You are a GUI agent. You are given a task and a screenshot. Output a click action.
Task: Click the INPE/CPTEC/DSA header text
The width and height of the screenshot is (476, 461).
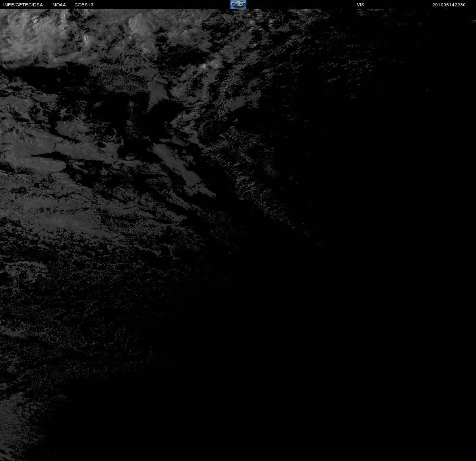click(x=23, y=5)
